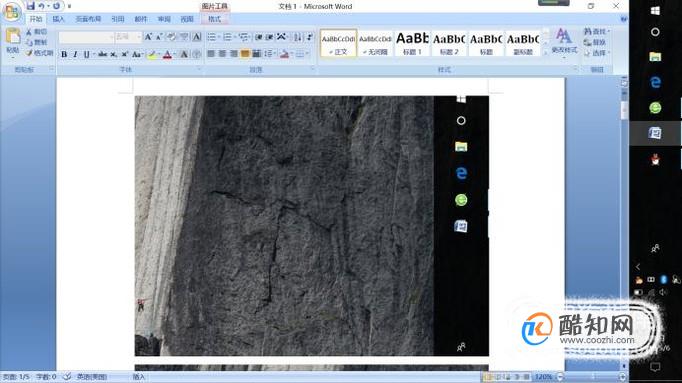682x383 pixels.
Task: Click the Paste icon in the clipboard group
Action: point(13,40)
